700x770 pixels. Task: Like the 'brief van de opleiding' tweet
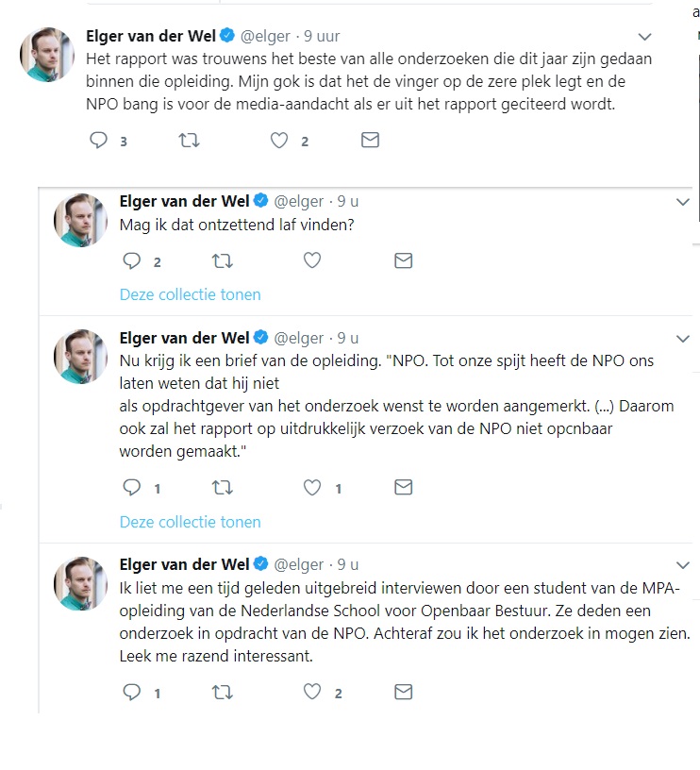312,488
